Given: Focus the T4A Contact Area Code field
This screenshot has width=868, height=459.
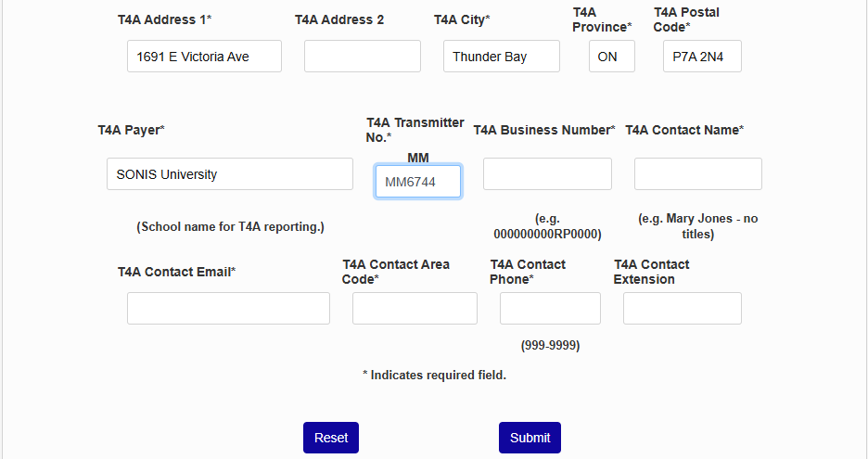Looking at the screenshot, I should pyautogui.click(x=415, y=309).
